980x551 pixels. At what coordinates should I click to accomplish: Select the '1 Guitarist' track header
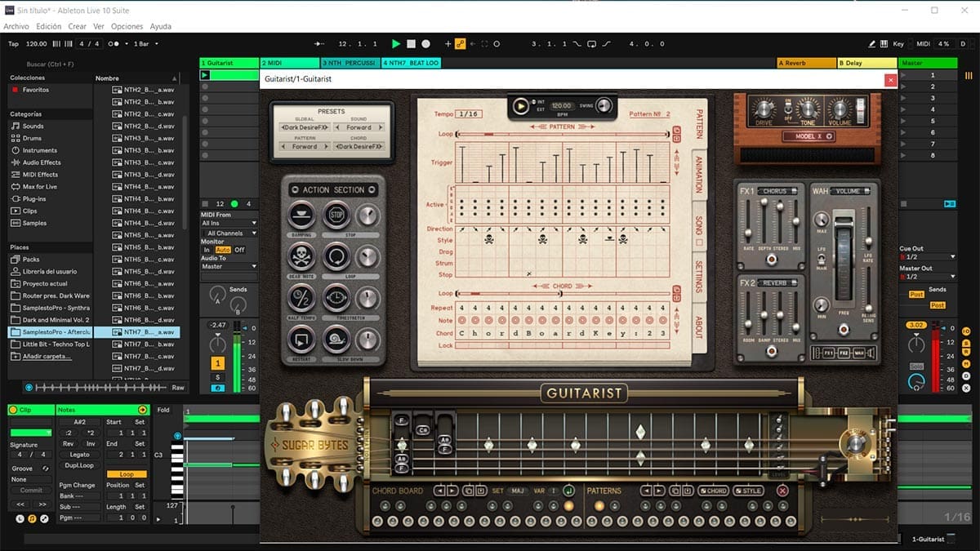pyautogui.click(x=229, y=63)
